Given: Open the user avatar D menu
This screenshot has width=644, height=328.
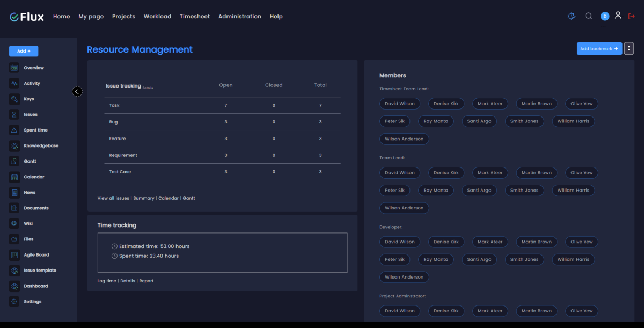Looking at the screenshot, I should tap(605, 16).
